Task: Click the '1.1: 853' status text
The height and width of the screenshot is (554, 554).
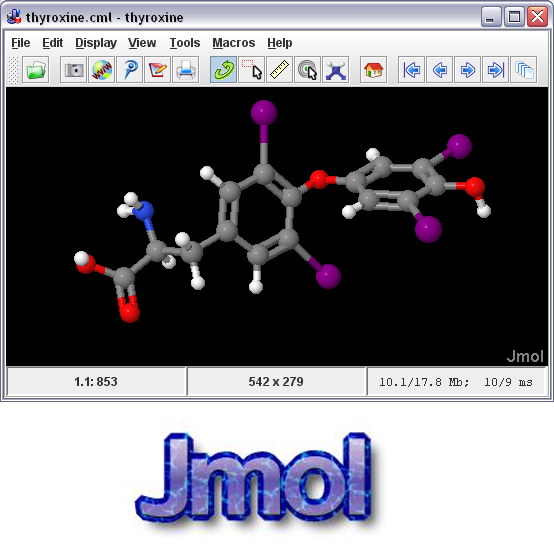Action: click(x=96, y=382)
